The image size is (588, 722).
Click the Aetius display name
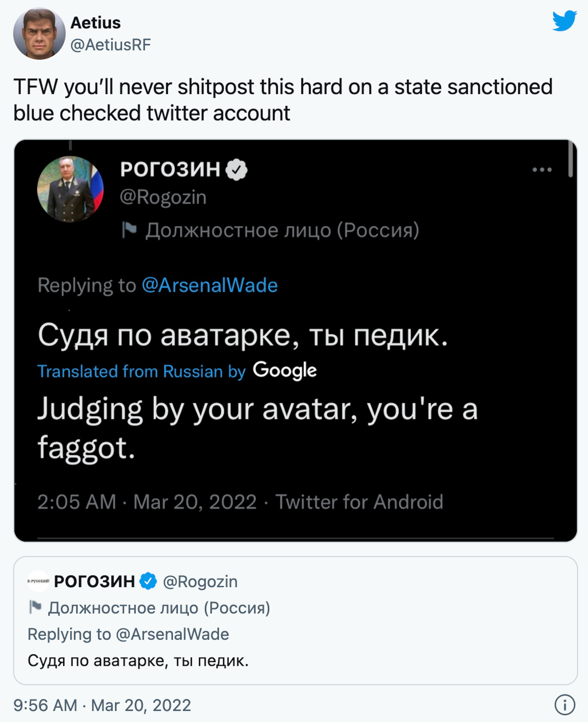click(96, 23)
